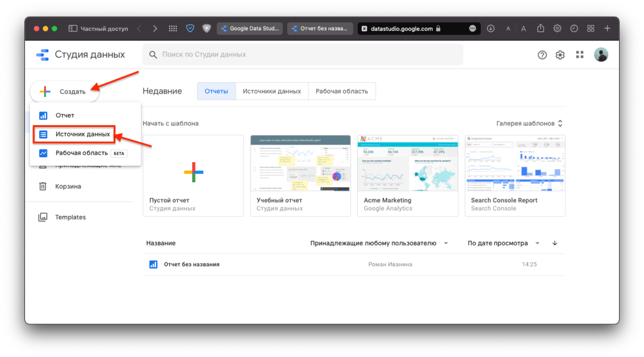Click the blue shield extension icon
644x357 pixels.
(190, 29)
